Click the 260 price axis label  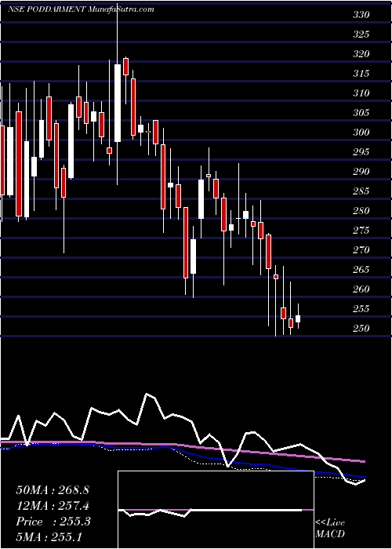click(361, 289)
